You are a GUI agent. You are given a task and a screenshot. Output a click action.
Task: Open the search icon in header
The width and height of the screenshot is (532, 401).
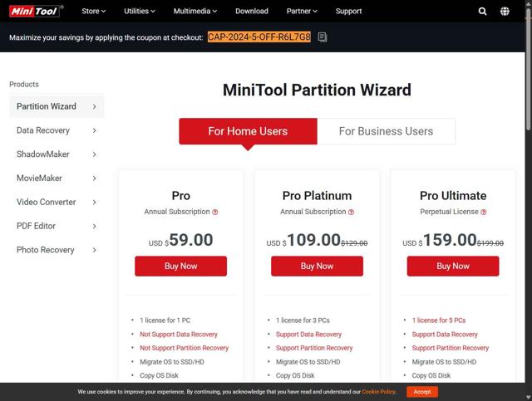482,11
